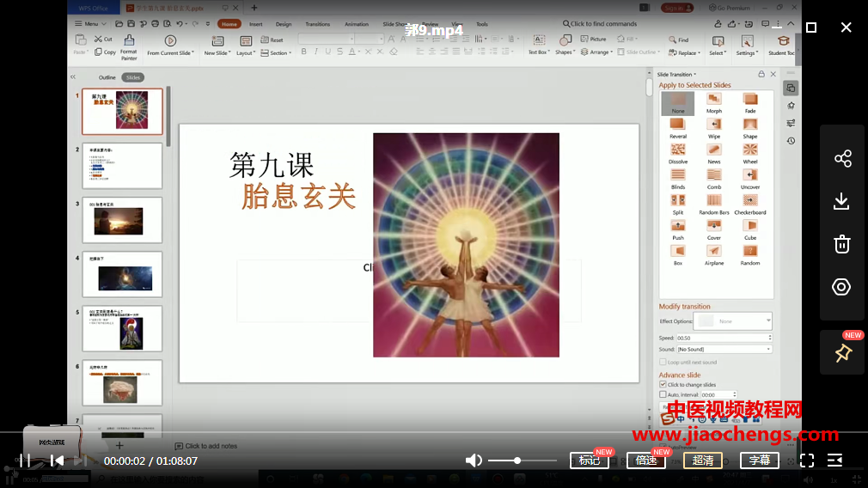Select the Wheel transition

click(x=750, y=154)
